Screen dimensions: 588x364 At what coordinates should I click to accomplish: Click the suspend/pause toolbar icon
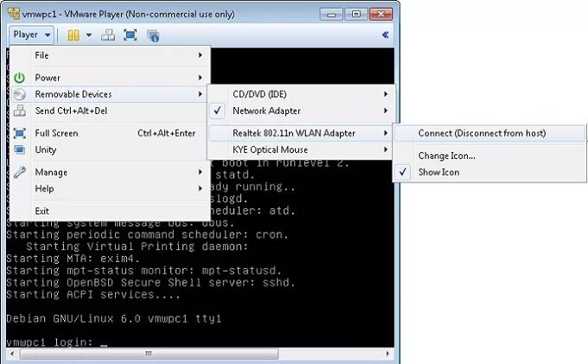73,35
